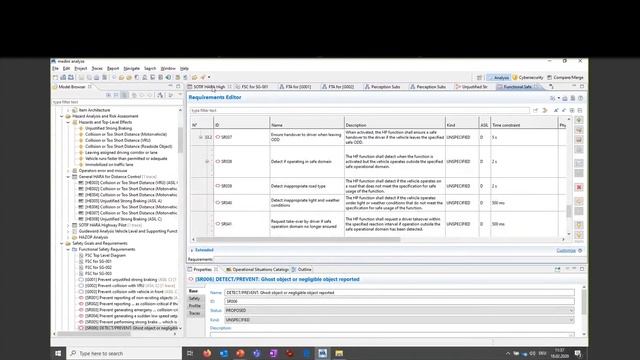Open Model Browser view menu arrow

coord(180,95)
